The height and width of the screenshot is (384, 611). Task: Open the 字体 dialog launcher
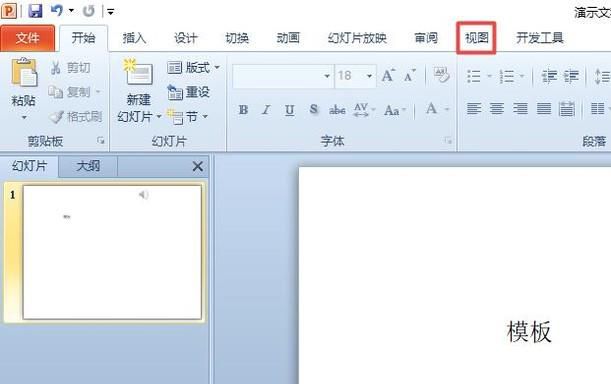[x=448, y=141]
